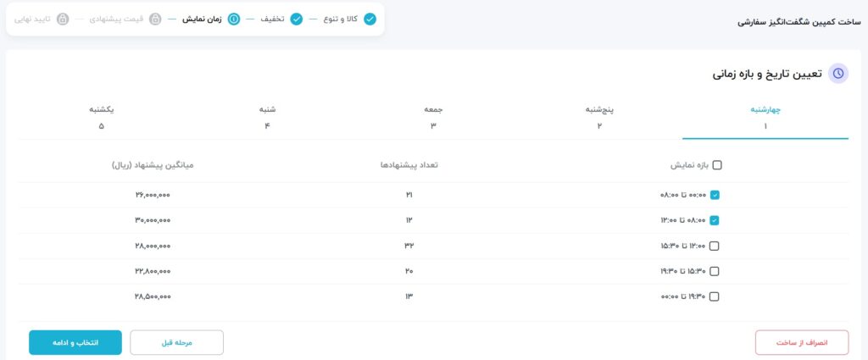Uncheck the ۰۸:۰۰ تا ۱۲:۰۰ time slot
This screenshot has width=868, height=360.
point(715,220)
